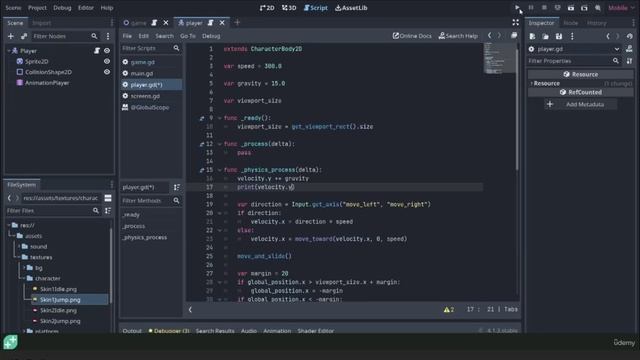The width and height of the screenshot is (640, 360).
Task: Switch to the Node tab
Action: click(x=571, y=23)
